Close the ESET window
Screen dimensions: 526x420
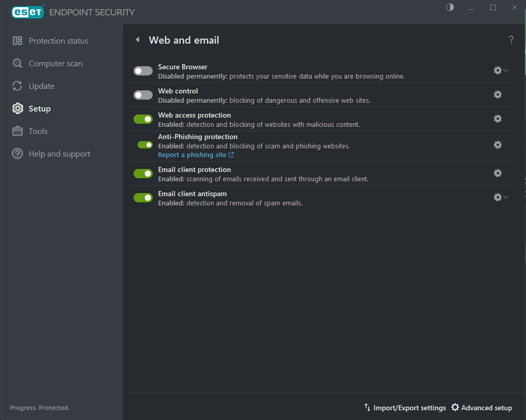click(514, 7)
